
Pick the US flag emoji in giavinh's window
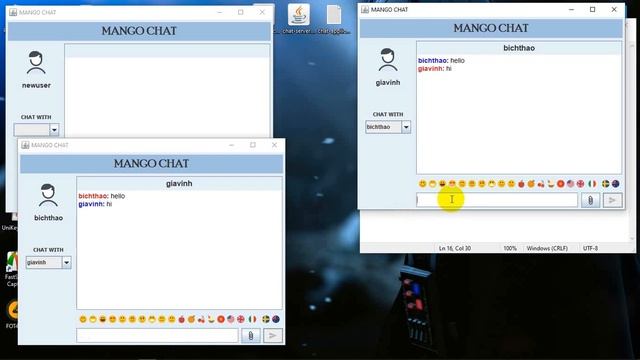(x=570, y=184)
